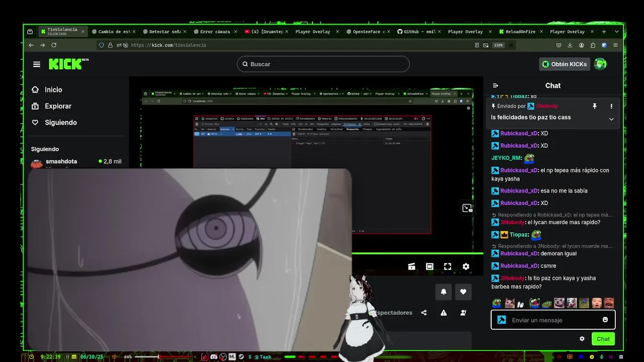Screen dimensions: 644x362
Task: Click username 3Nobody in pinned message
Action: (546, 106)
